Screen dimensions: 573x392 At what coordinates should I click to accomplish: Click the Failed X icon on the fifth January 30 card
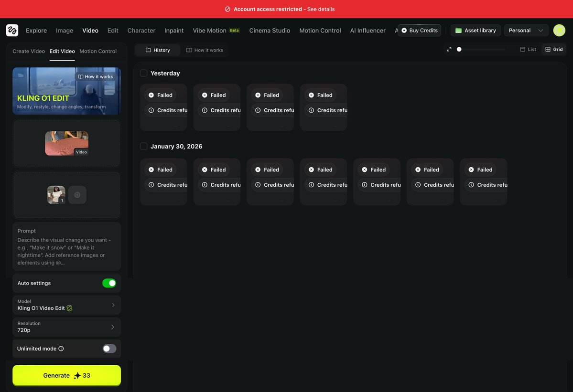[365, 170]
